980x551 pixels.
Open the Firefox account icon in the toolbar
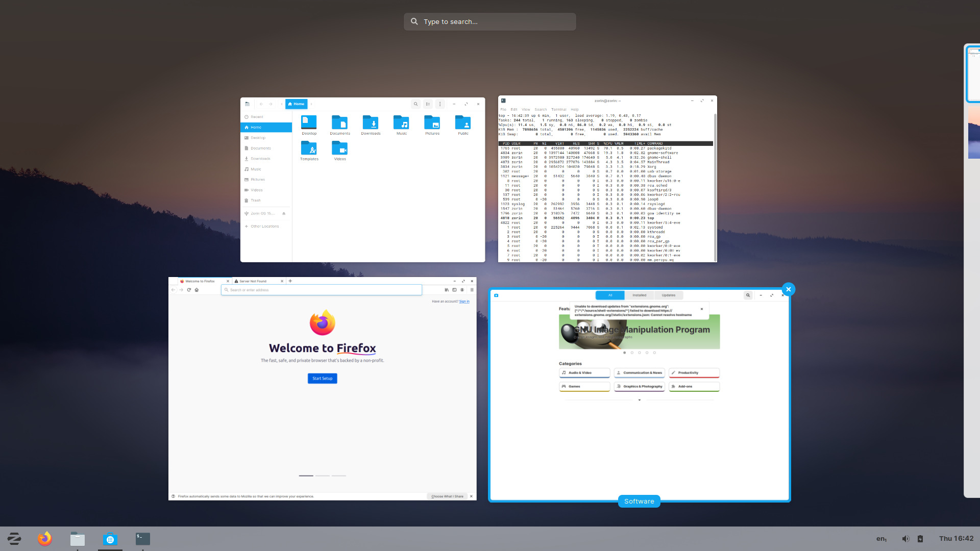click(x=462, y=289)
